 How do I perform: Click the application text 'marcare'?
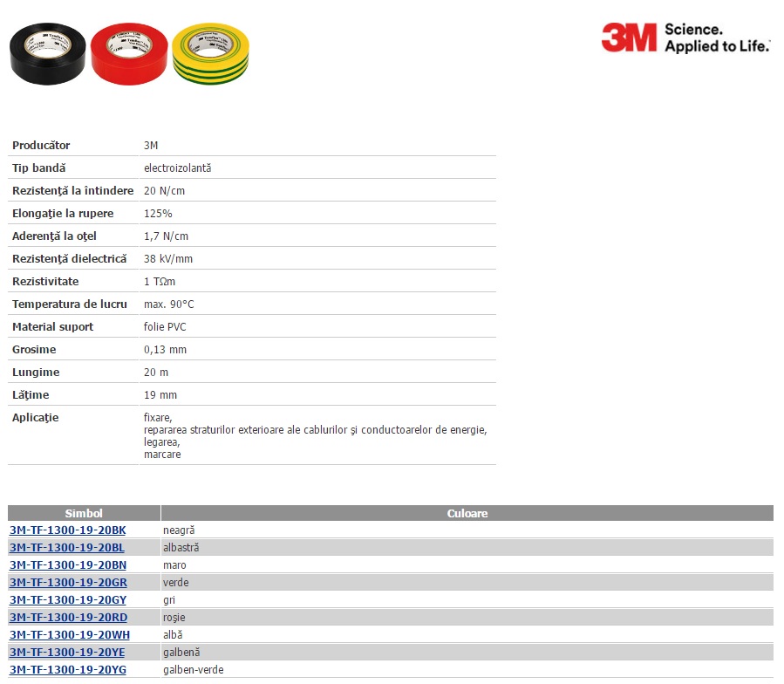click(162, 455)
